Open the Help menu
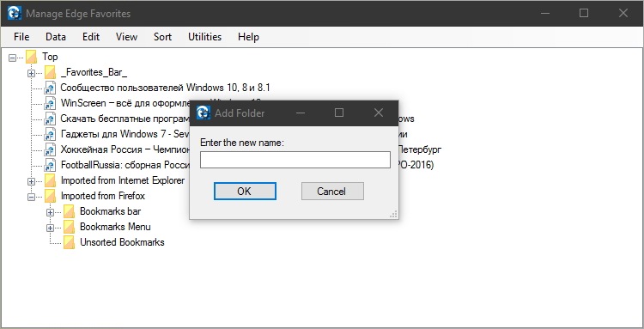Viewport: 644px width, 329px height. click(248, 37)
